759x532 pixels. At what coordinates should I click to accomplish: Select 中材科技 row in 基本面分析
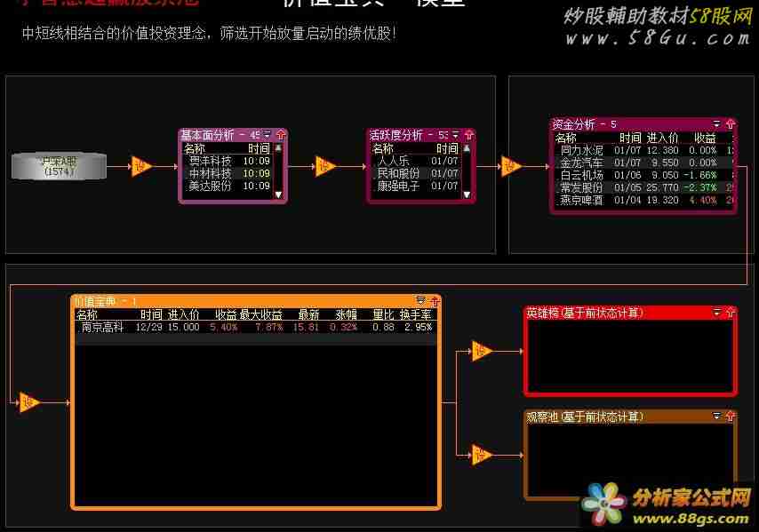point(228,173)
